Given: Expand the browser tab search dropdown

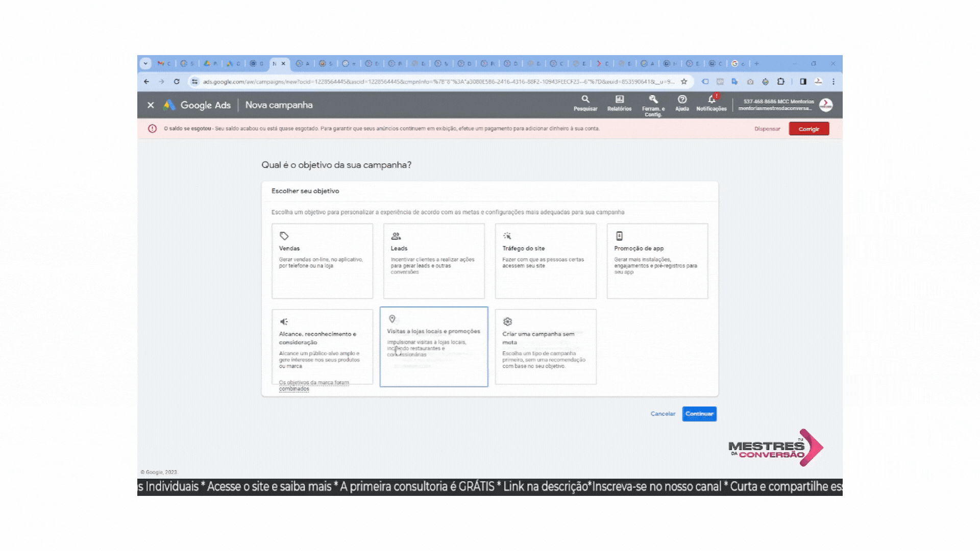Looking at the screenshot, I should pos(145,64).
